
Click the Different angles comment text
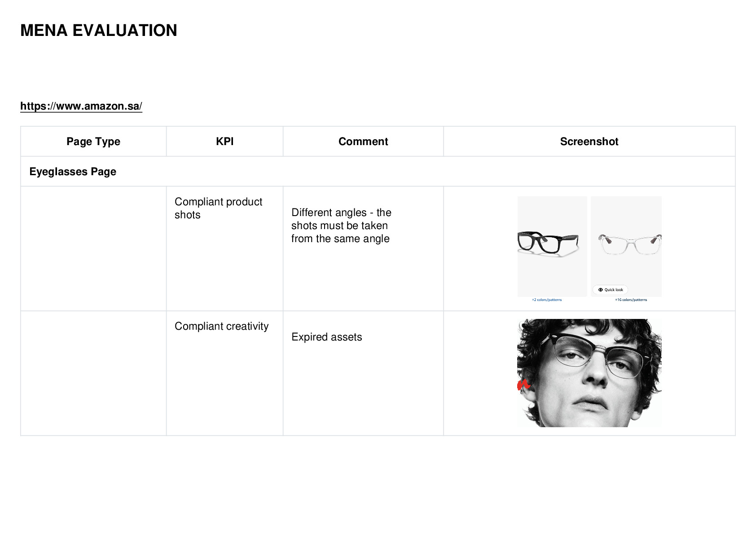[341, 225]
